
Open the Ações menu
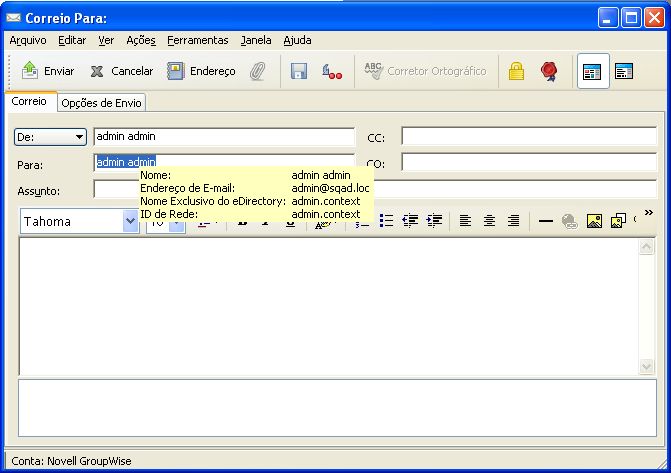tap(141, 40)
